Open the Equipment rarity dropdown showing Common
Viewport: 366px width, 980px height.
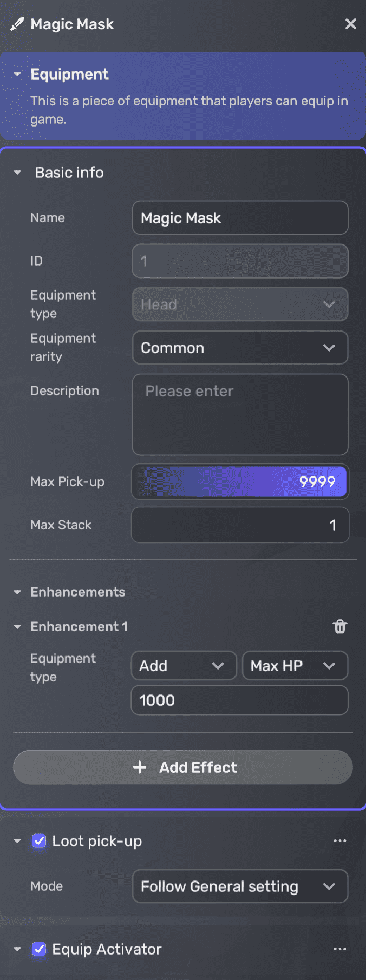coord(240,348)
